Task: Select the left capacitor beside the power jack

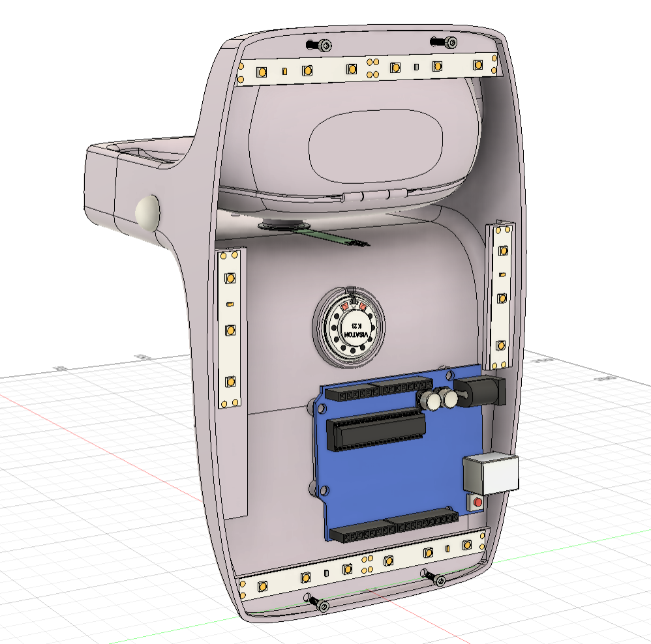Action: 431,400
